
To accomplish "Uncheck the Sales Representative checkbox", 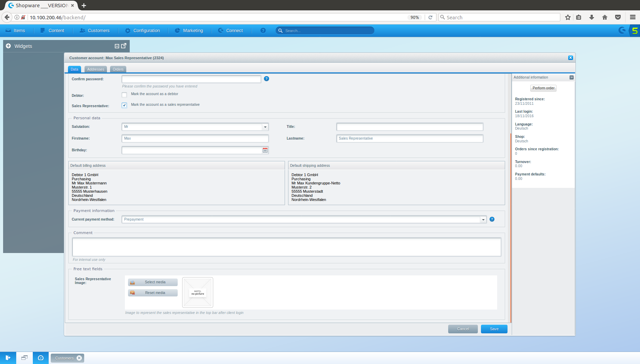I will pyautogui.click(x=124, y=105).
